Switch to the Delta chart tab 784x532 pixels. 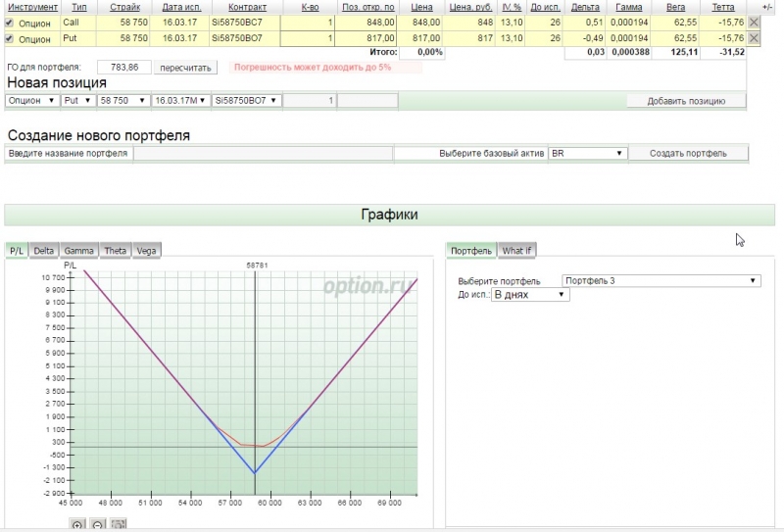tap(44, 251)
